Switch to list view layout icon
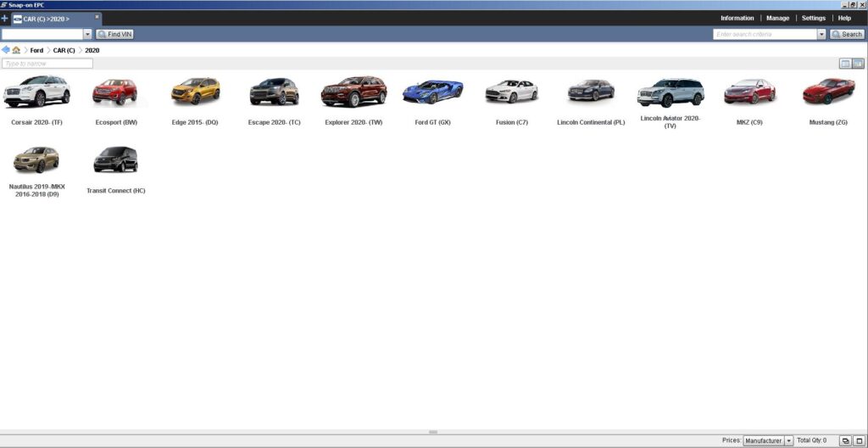This screenshot has height=448, width=868. click(x=845, y=64)
